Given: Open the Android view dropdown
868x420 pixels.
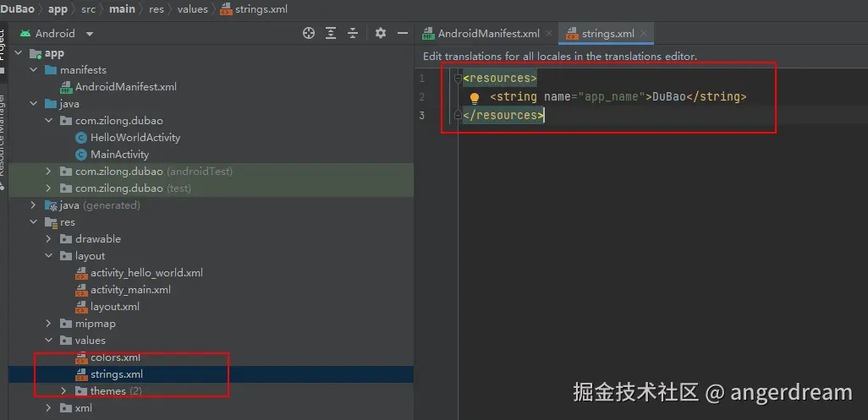Looking at the screenshot, I should (x=89, y=34).
